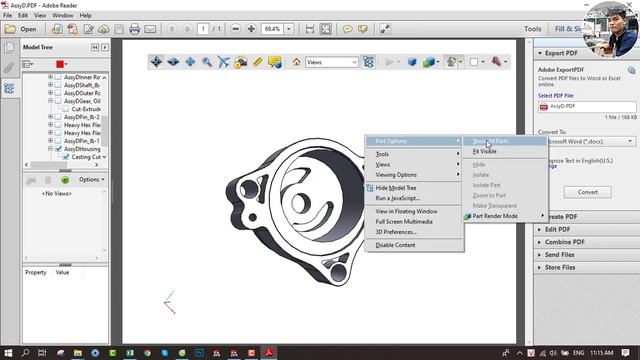Enter read mode with the expand arrows icon
Viewport: 640px width, 360px height.
tap(385, 29)
